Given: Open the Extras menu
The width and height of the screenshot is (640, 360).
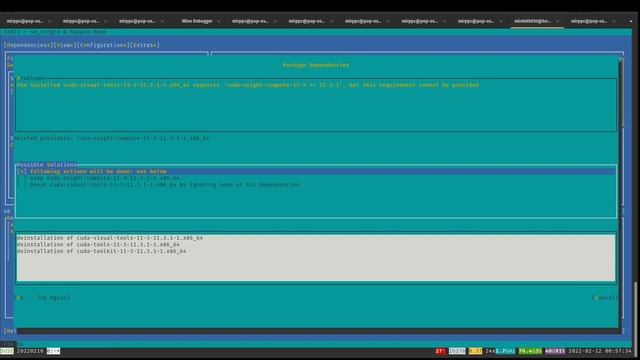Looking at the screenshot, I should coord(145,45).
